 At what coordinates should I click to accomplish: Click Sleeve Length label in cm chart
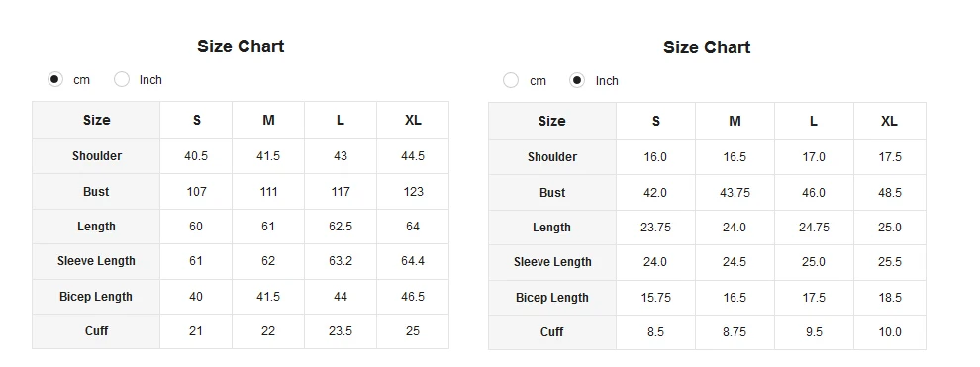tap(96, 261)
